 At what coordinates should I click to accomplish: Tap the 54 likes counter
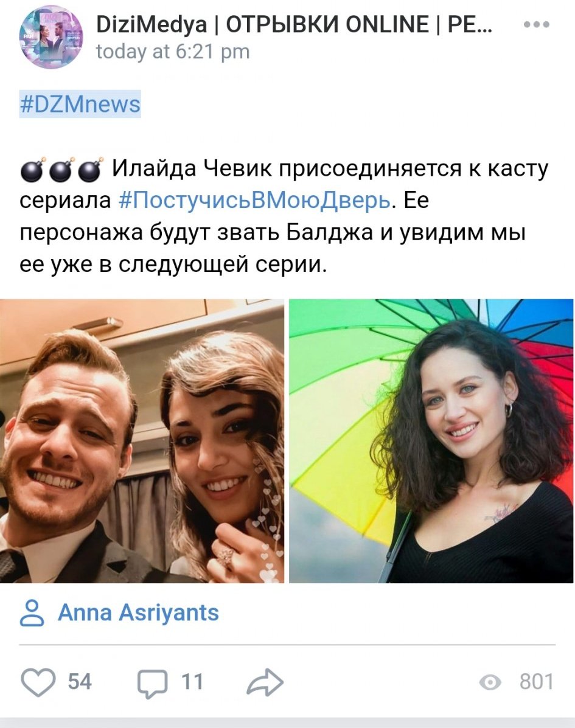(x=80, y=682)
